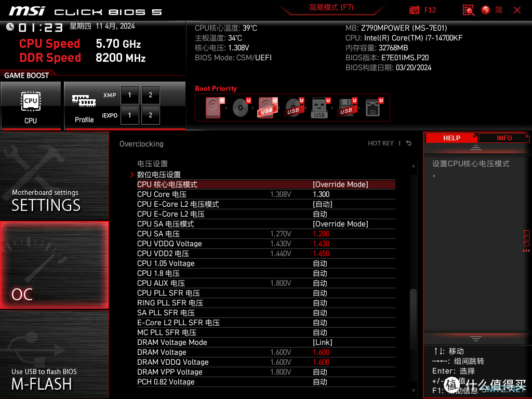Edit CPU VDD2 电压 value 1.450
532x399 pixels.
tap(321, 254)
